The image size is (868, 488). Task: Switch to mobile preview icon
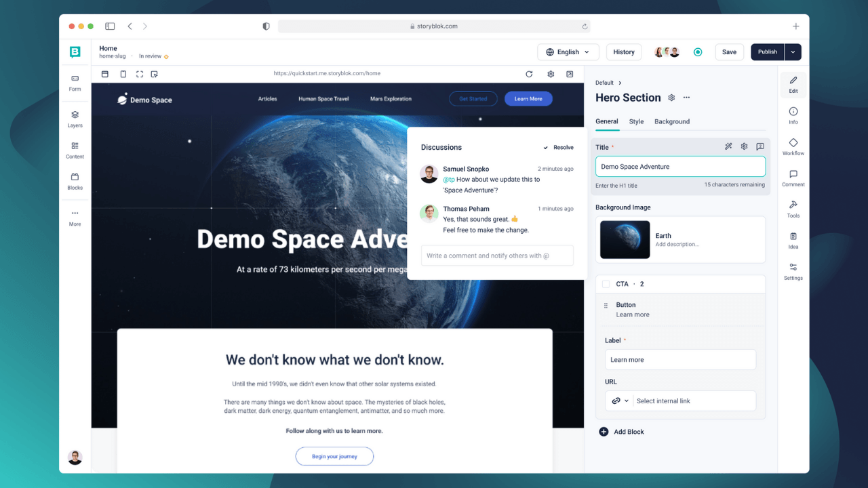(123, 74)
